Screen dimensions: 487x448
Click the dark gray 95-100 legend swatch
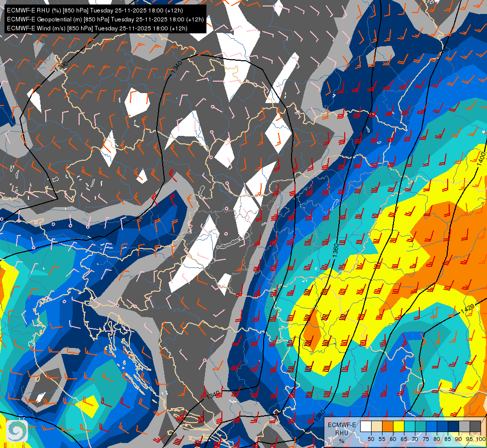[x=476, y=426]
